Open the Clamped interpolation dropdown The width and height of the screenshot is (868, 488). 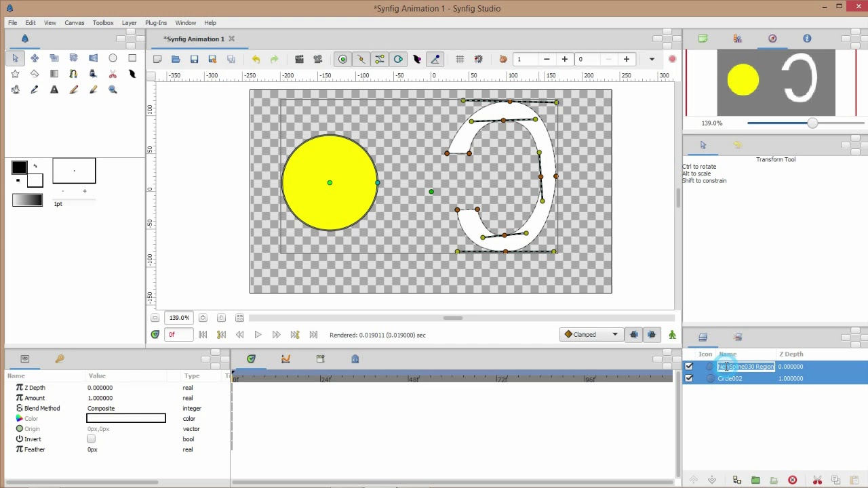point(591,334)
